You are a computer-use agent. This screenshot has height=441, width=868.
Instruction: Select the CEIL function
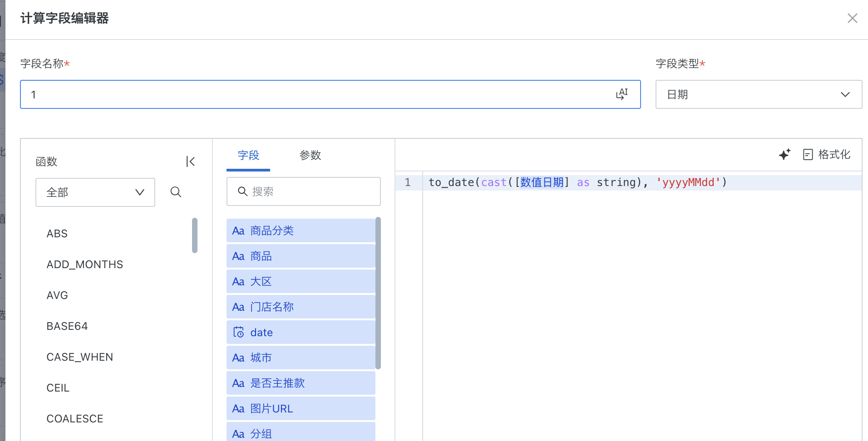click(58, 388)
